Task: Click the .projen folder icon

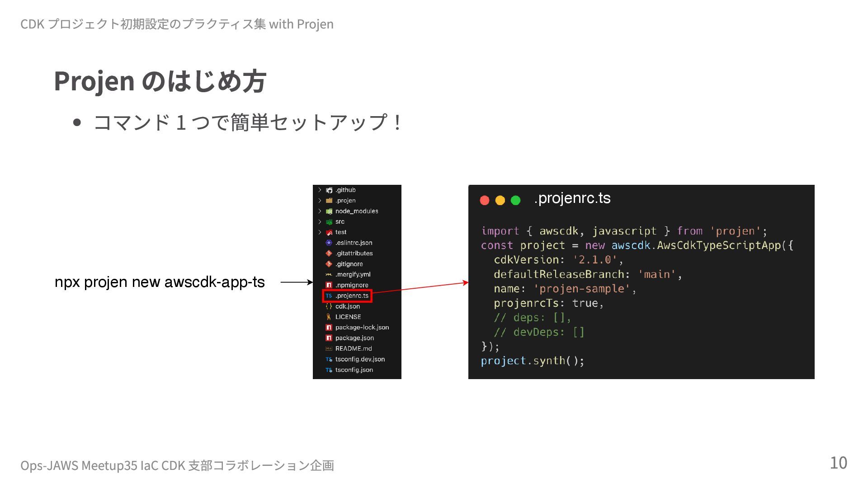Action: (329, 201)
